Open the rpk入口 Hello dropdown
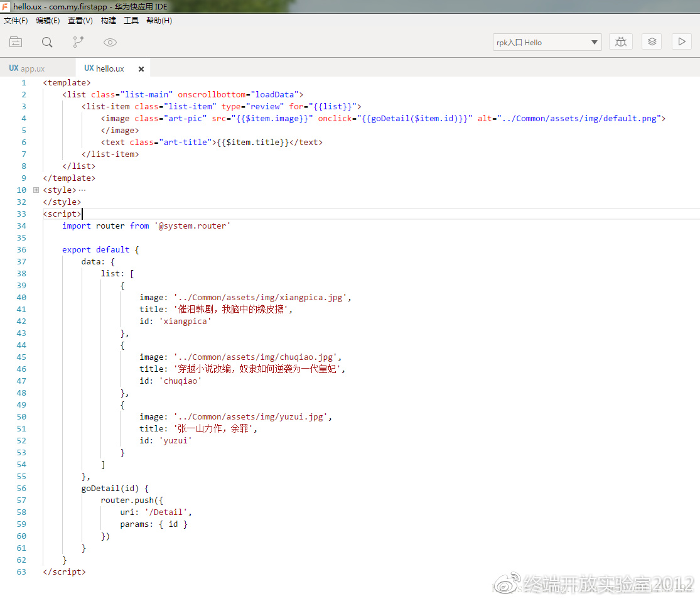Screen dimensions: 700x601 547,43
